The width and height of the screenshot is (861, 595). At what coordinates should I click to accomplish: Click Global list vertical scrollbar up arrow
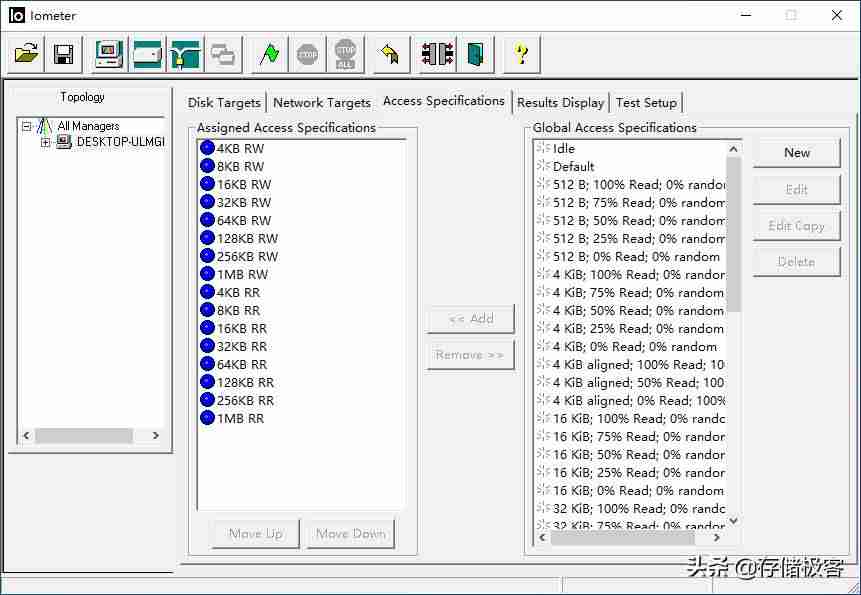[734, 149]
